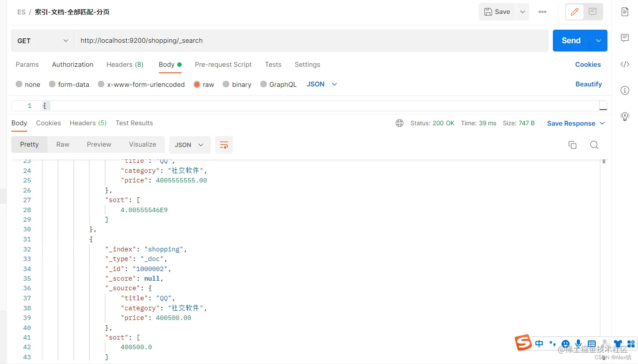638x364 pixels.
Task: Expand the Save Response dropdown
Action: (x=602, y=124)
